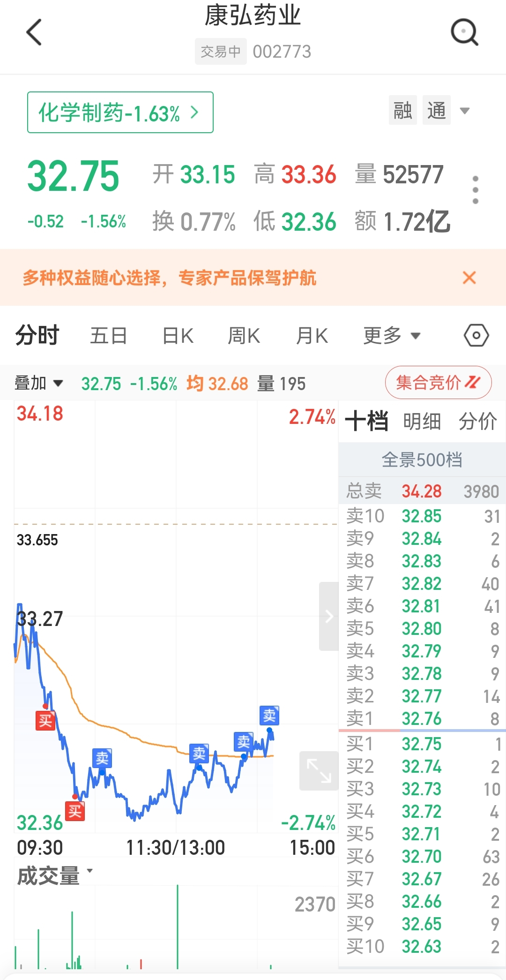The height and width of the screenshot is (980, 506).
Task: Switch to the 五日 chart tab
Action: [108, 336]
